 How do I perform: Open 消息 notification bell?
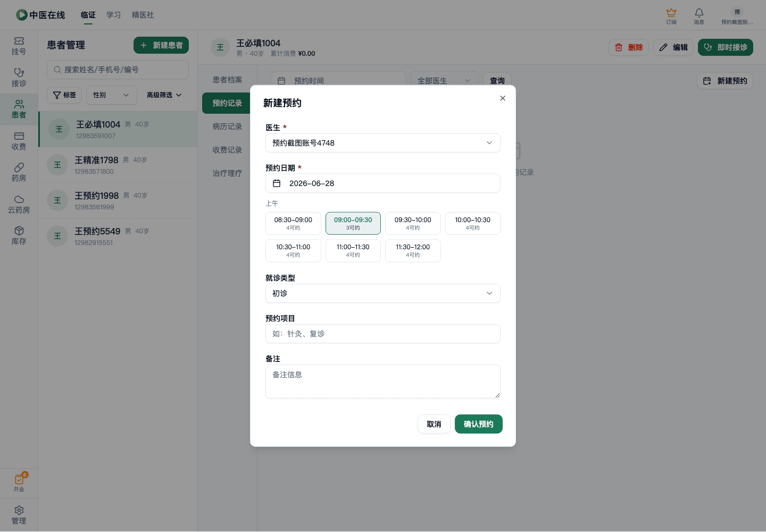pyautogui.click(x=699, y=16)
